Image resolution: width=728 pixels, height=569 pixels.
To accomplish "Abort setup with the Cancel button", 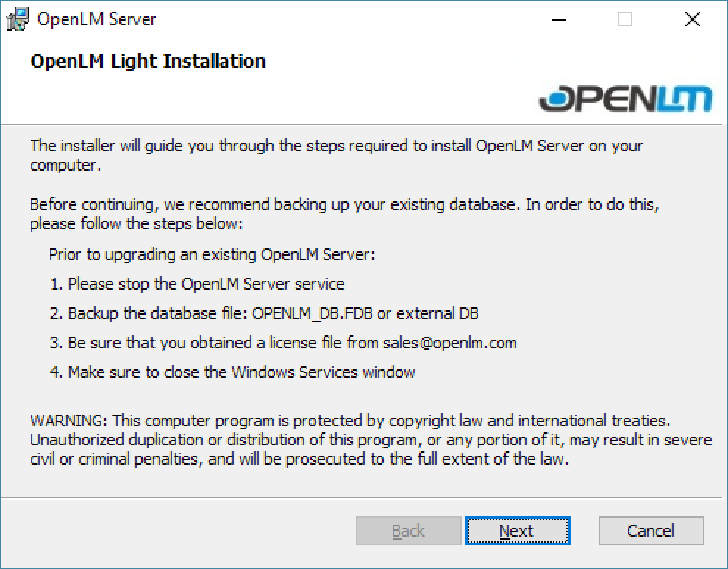I will (651, 531).
